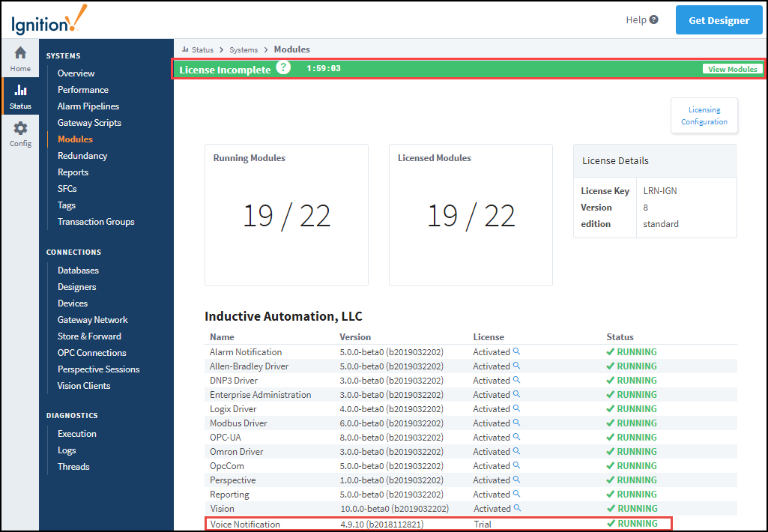
Task: Click the Modbus Driver module name
Action: [x=238, y=423]
